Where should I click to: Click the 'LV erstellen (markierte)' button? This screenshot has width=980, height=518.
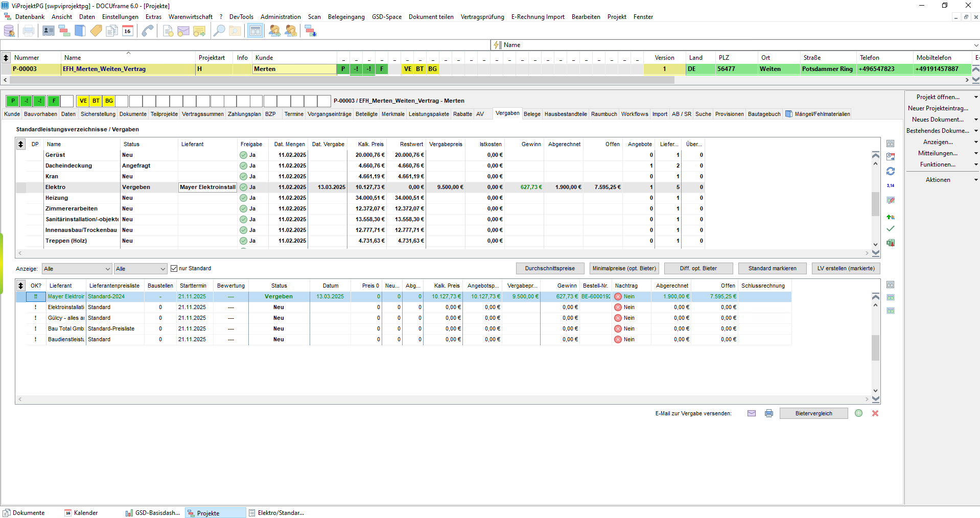point(846,269)
